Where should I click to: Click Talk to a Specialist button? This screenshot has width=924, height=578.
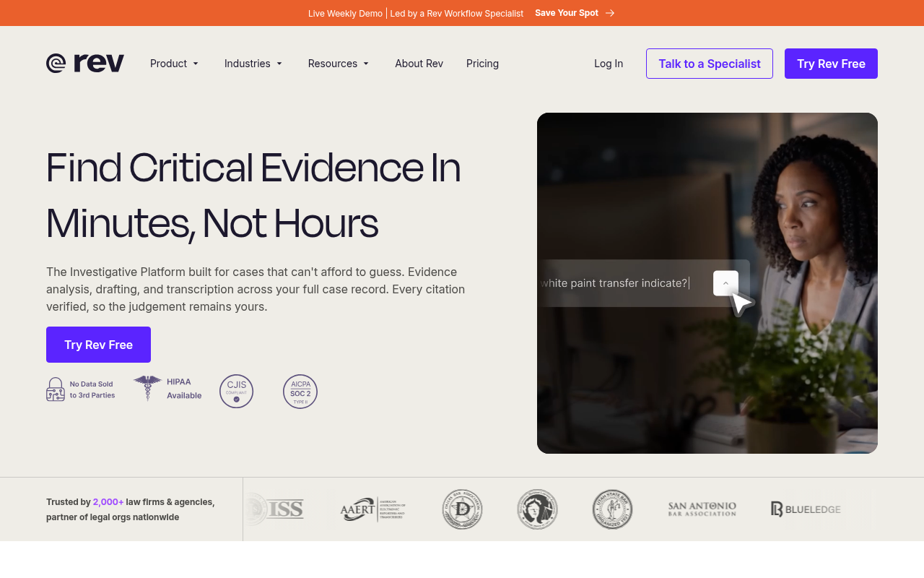710,64
